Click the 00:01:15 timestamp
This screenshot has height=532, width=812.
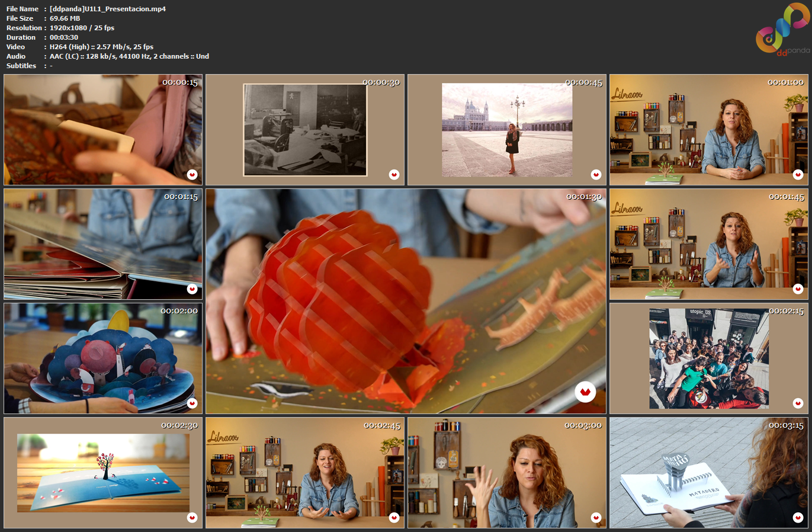(x=181, y=197)
